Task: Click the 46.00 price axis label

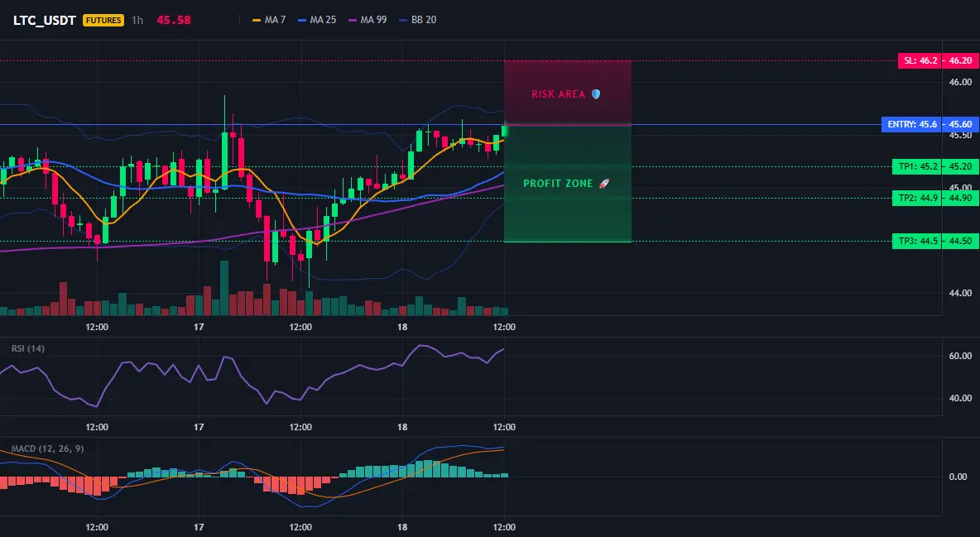Action: [961, 82]
